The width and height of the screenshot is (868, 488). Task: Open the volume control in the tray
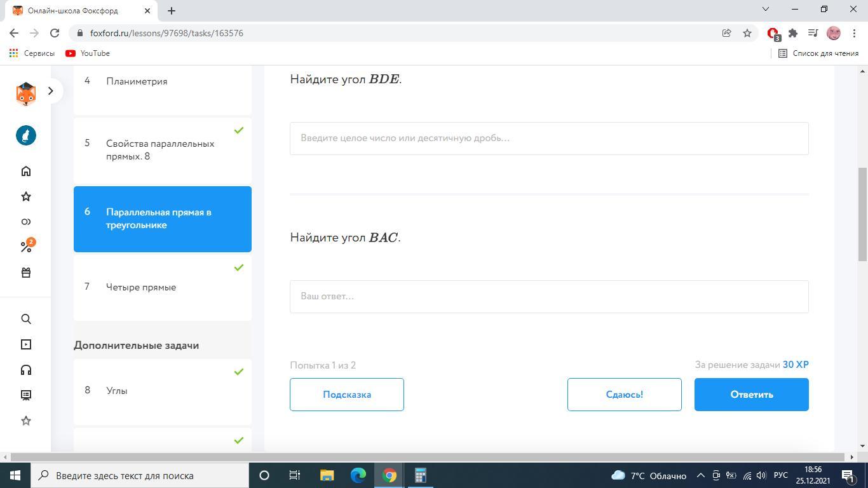coord(761,475)
